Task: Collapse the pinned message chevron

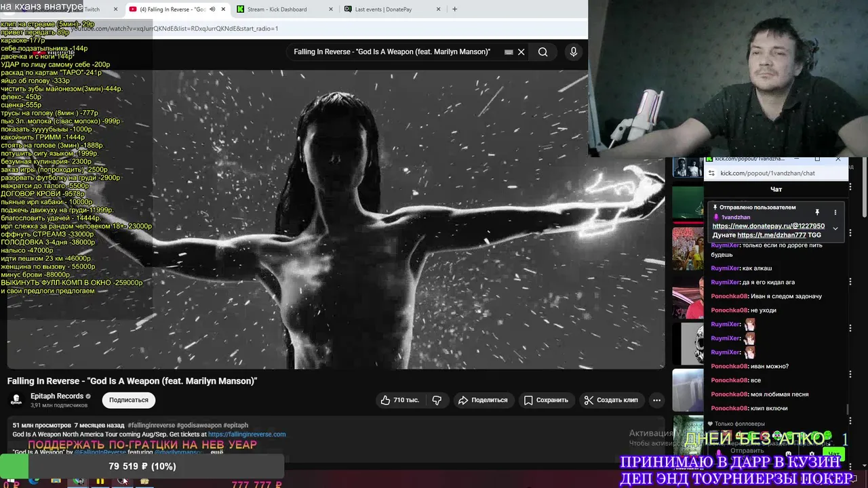Action: 835,228
